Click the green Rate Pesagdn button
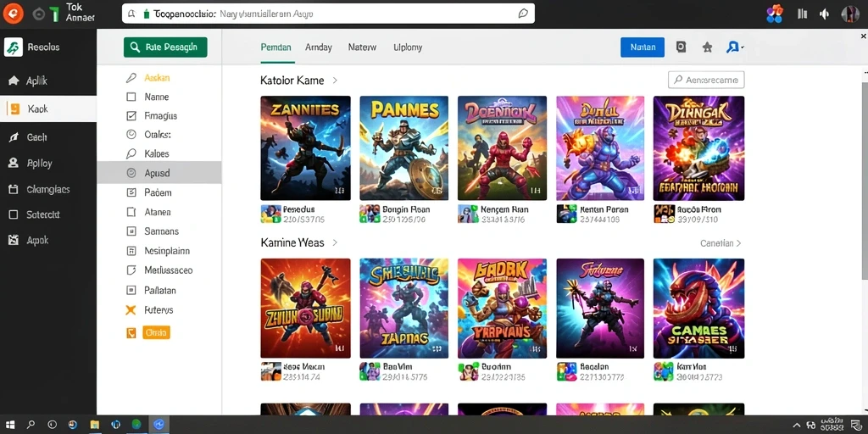This screenshot has height=434, width=868. (x=165, y=47)
